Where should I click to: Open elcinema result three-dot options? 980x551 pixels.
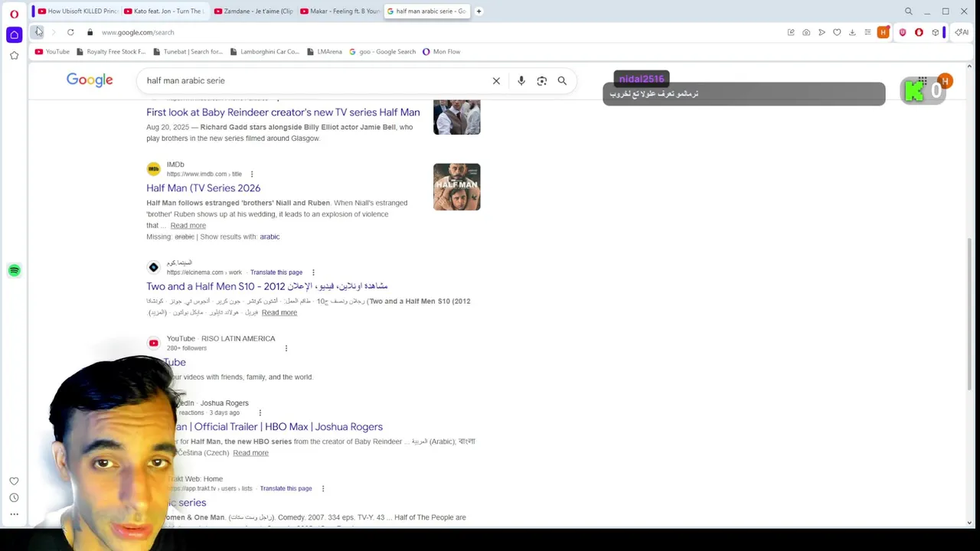[313, 272]
